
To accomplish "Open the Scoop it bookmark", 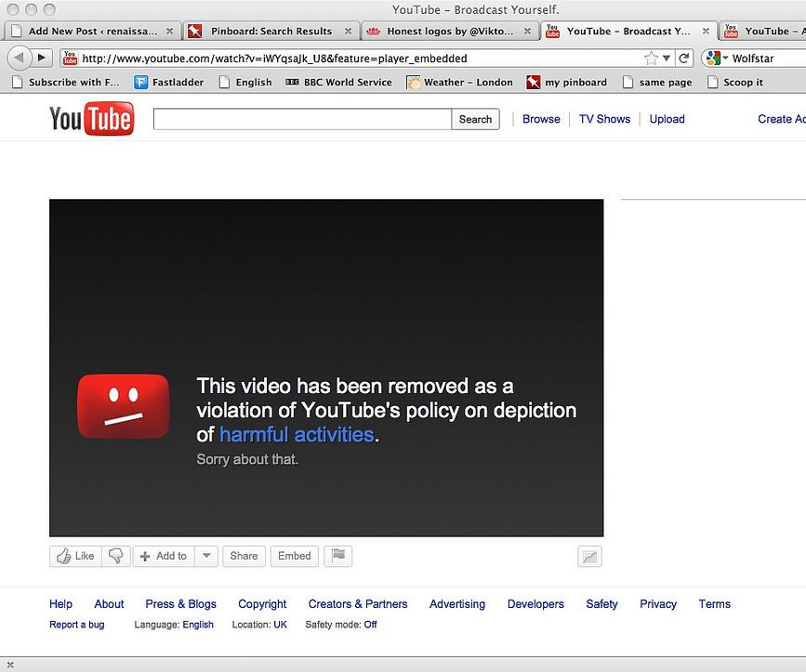I will pos(735,82).
